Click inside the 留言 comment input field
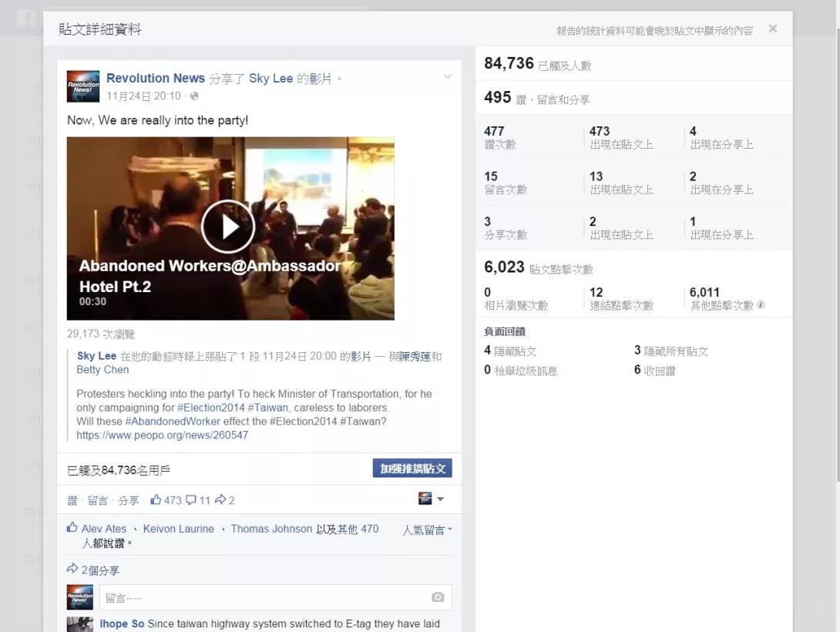 tap(275, 597)
